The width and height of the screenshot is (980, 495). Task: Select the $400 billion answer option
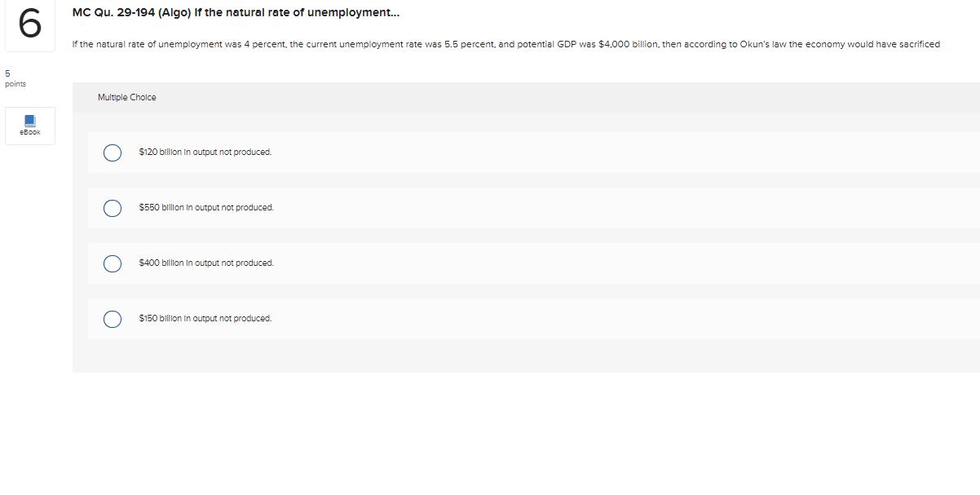(113, 263)
